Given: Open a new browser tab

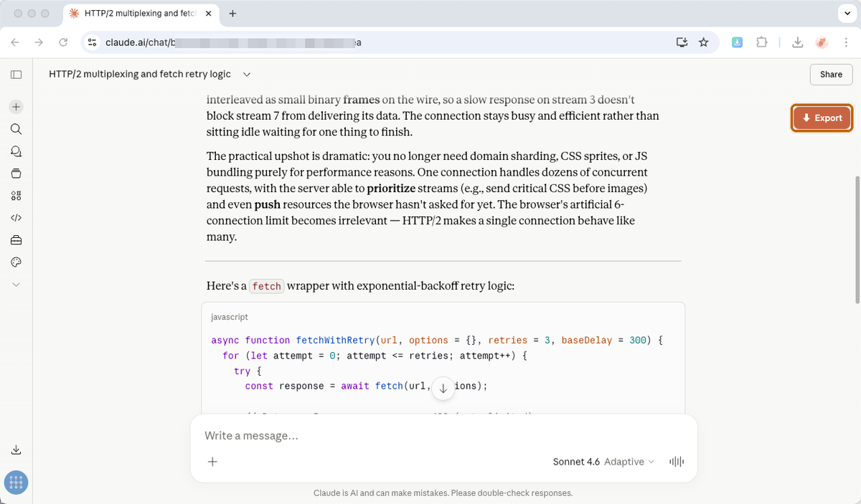Looking at the screenshot, I should click(232, 14).
